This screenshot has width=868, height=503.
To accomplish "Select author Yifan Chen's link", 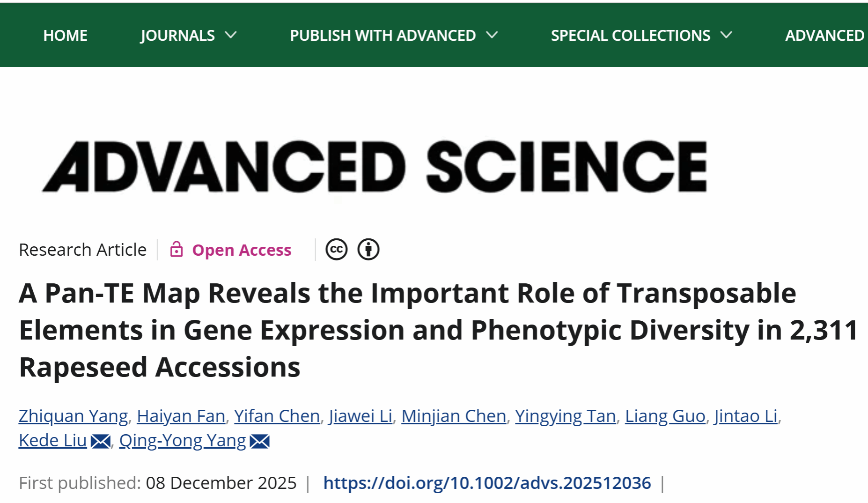I will [277, 416].
